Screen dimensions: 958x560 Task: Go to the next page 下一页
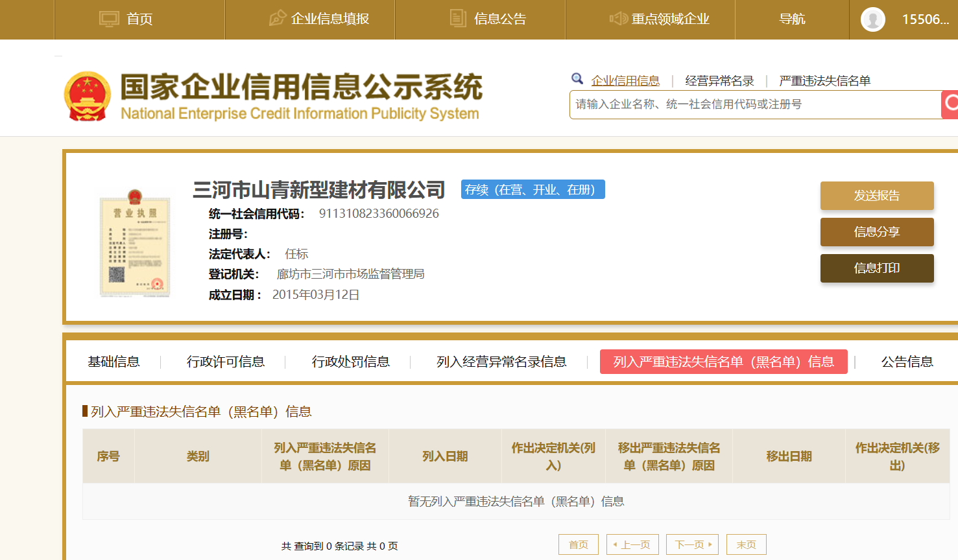point(692,544)
